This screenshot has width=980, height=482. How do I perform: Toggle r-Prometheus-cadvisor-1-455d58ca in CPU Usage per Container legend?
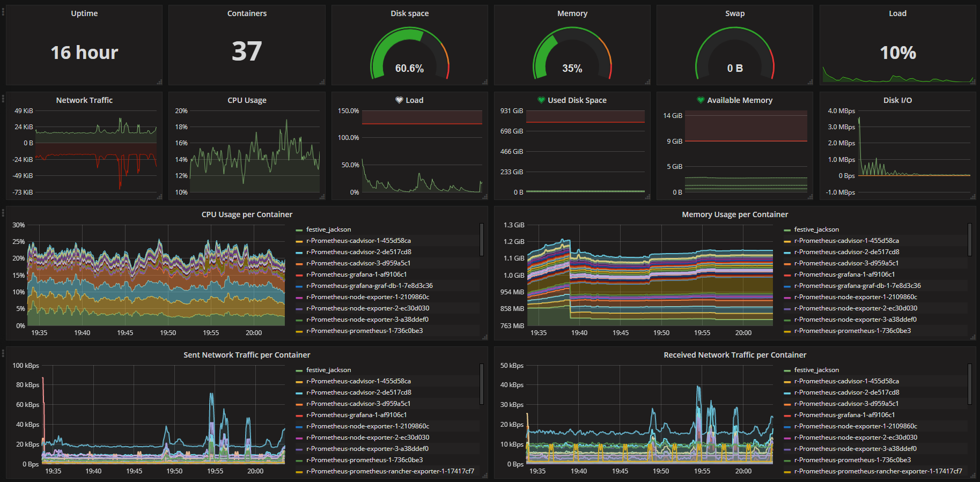coord(358,241)
